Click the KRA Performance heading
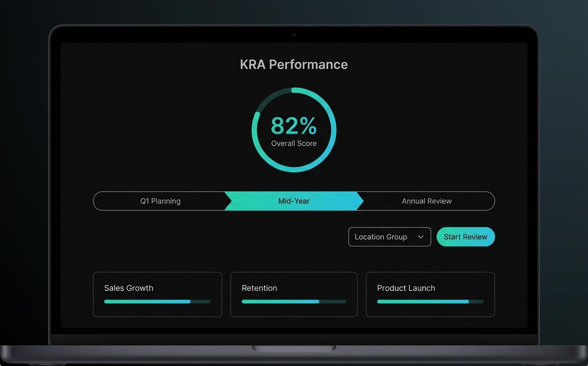Viewport: 588px width, 366px height. (x=294, y=65)
